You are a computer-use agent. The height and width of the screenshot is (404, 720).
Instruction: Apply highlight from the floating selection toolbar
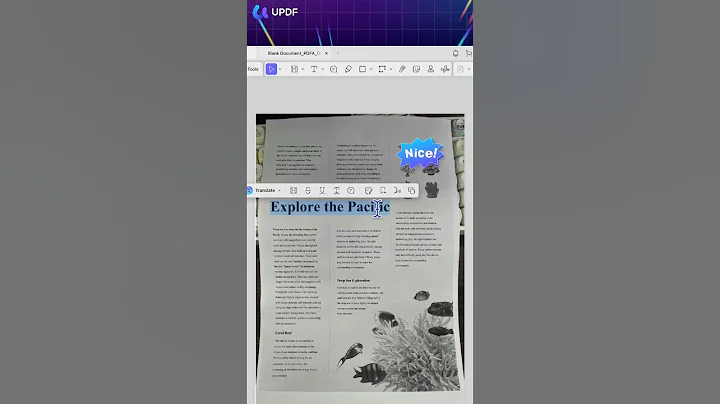click(x=293, y=191)
